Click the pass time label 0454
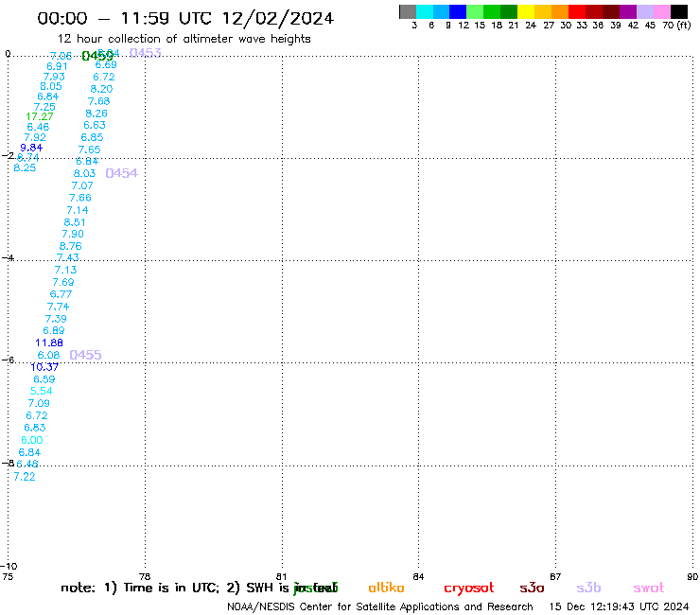 (121, 173)
